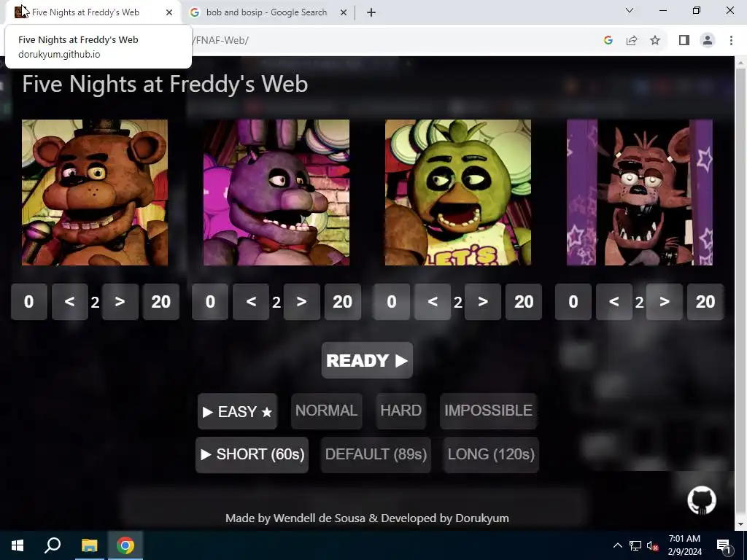Set Chica's AI level to 0
The image size is (747, 560).
pyautogui.click(x=392, y=301)
